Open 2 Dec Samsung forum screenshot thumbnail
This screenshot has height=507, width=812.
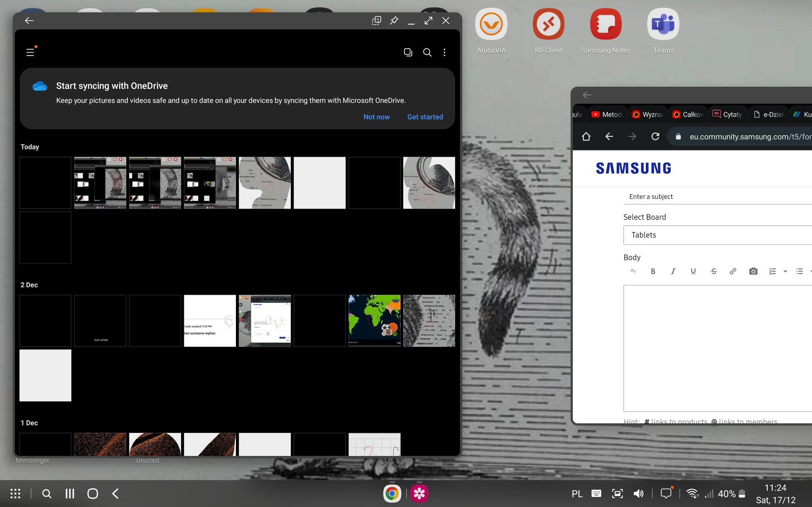[x=265, y=321]
